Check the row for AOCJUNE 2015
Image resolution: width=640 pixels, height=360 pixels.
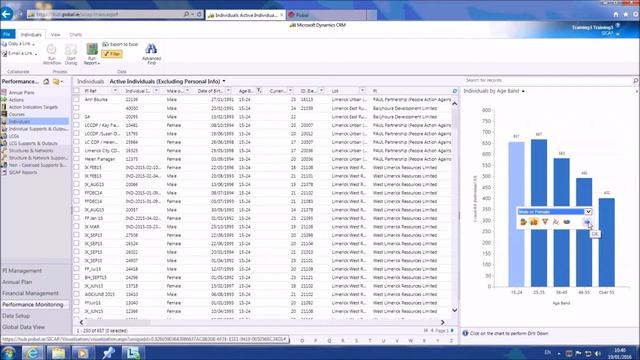tap(77, 294)
